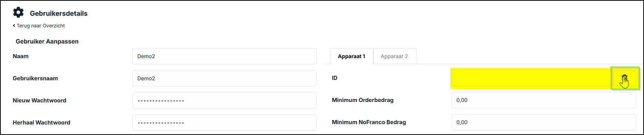Click the Minimum NoFranco Bedrag value field

543,122
